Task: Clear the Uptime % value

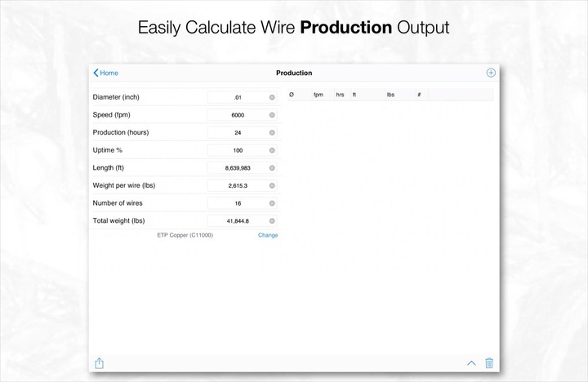Action: coord(272,150)
